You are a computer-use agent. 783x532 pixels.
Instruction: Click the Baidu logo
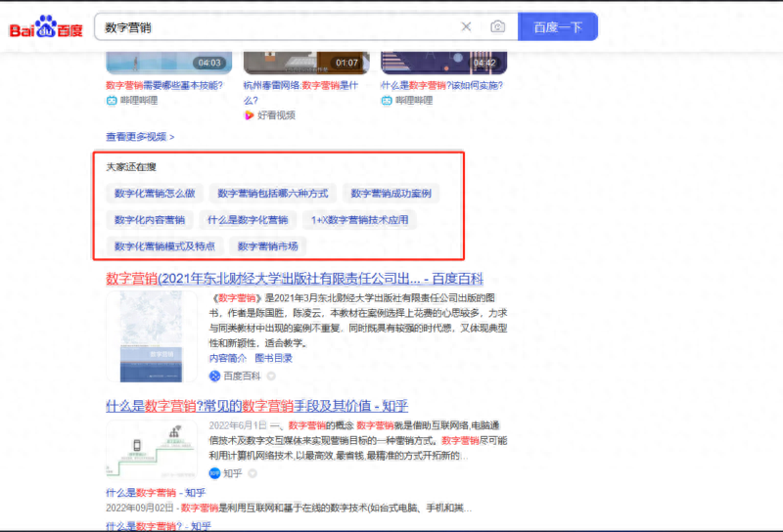[46, 27]
